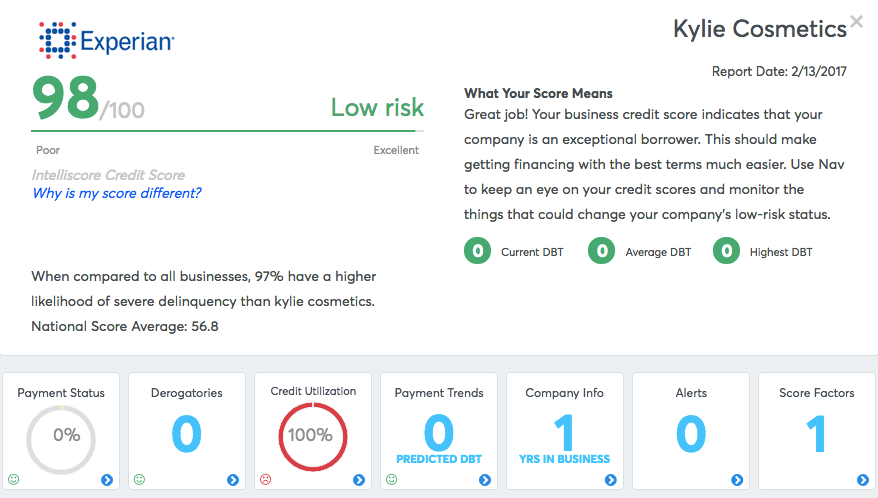
Task: Open Derogatories details arrow
Action: click(x=233, y=480)
